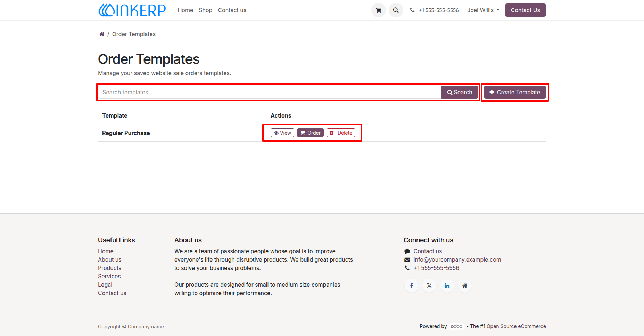Open the LinkedIn social icon
644x336 pixels.
pos(447,286)
